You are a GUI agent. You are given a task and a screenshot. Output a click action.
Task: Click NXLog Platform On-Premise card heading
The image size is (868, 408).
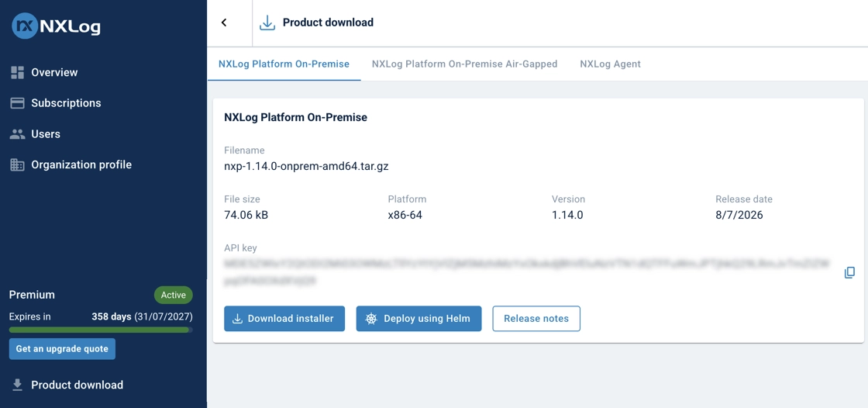[x=295, y=118]
